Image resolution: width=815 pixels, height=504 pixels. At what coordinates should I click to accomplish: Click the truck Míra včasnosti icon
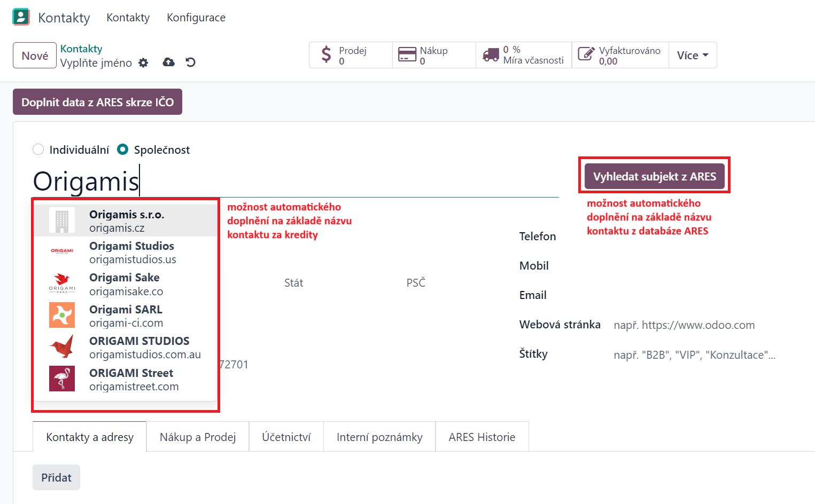(x=491, y=55)
